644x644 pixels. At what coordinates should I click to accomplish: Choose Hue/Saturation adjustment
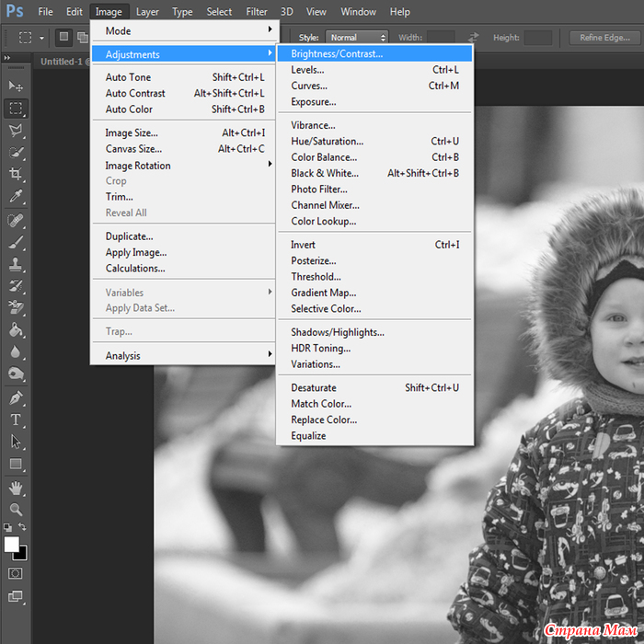tap(374, 142)
